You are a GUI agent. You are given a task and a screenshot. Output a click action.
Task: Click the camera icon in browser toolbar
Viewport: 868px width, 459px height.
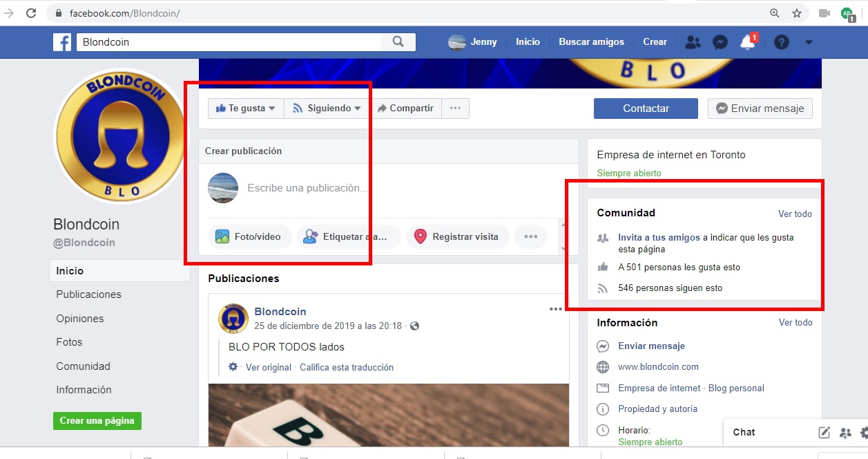824,13
